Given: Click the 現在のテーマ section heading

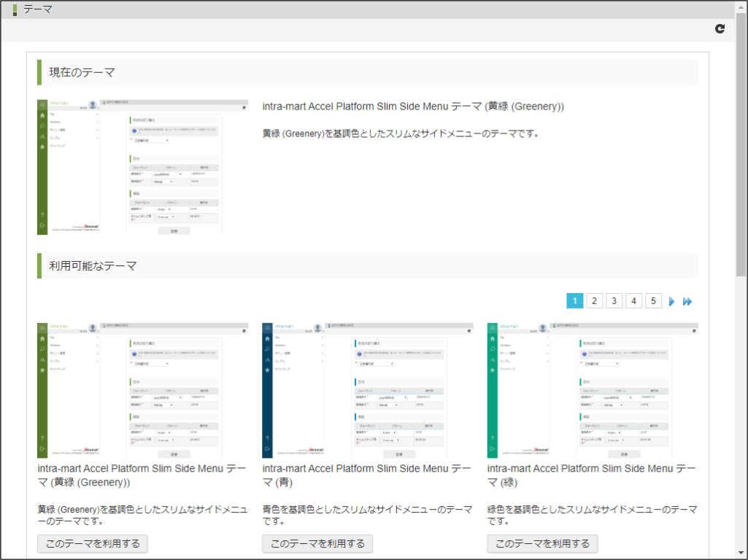Looking at the screenshot, I should [82, 72].
